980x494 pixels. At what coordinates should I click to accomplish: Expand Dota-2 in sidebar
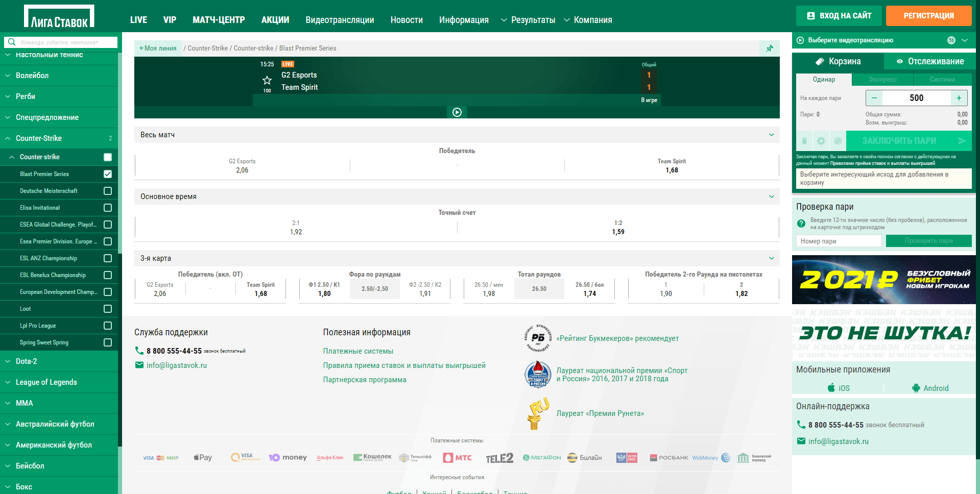pyautogui.click(x=59, y=361)
